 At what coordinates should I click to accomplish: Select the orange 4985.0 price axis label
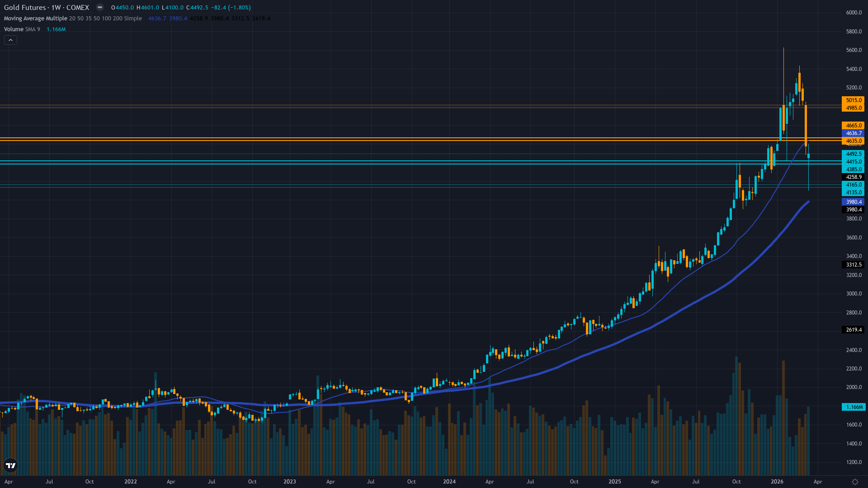pyautogui.click(x=853, y=108)
